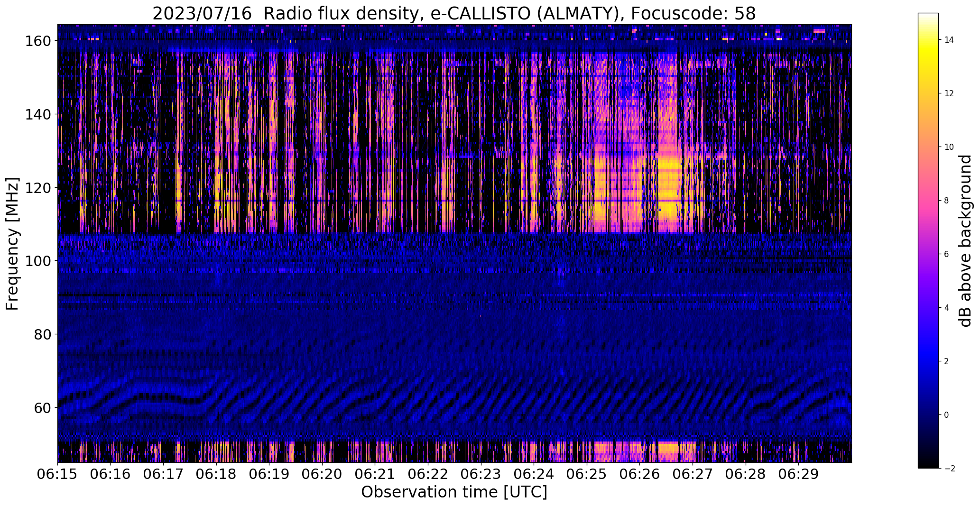The image size is (980, 506).
Task: Click the 06:17 time tick label
Action: (x=163, y=475)
